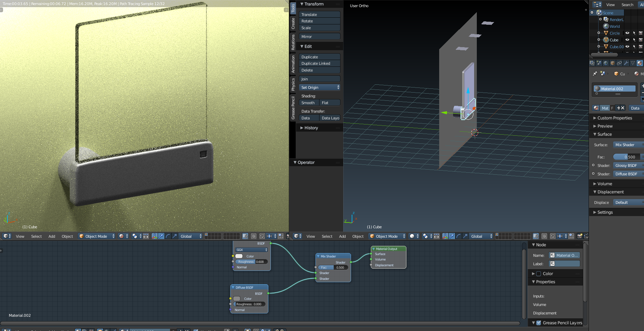The image size is (644, 331).
Task: Open the Add menu in left viewport
Action: click(x=52, y=236)
